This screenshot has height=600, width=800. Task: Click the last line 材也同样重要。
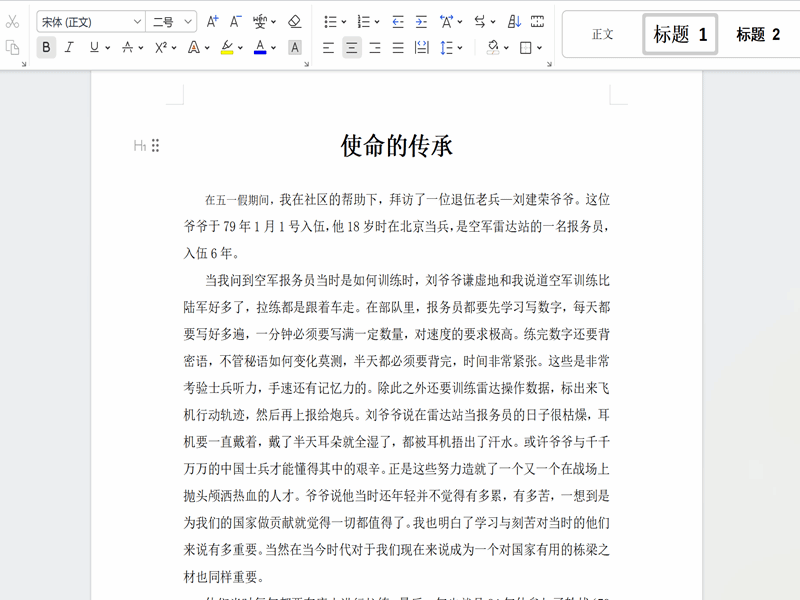(x=224, y=577)
